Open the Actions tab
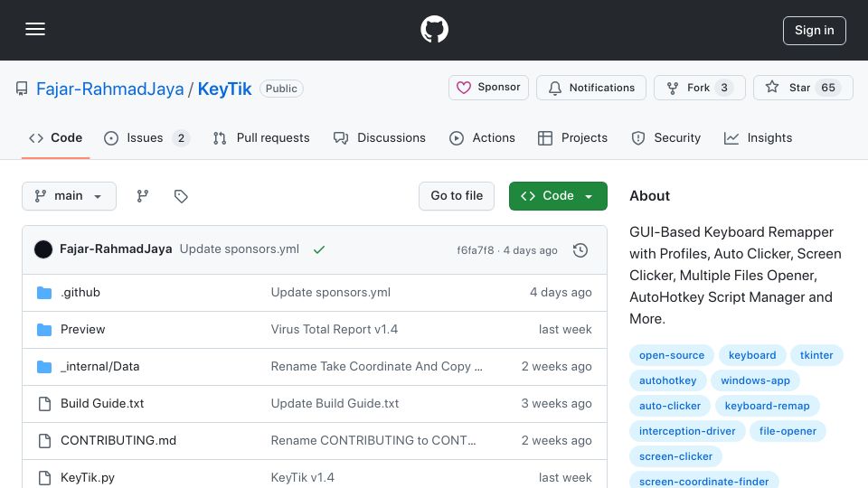The image size is (868, 488). [x=482, y=137]
